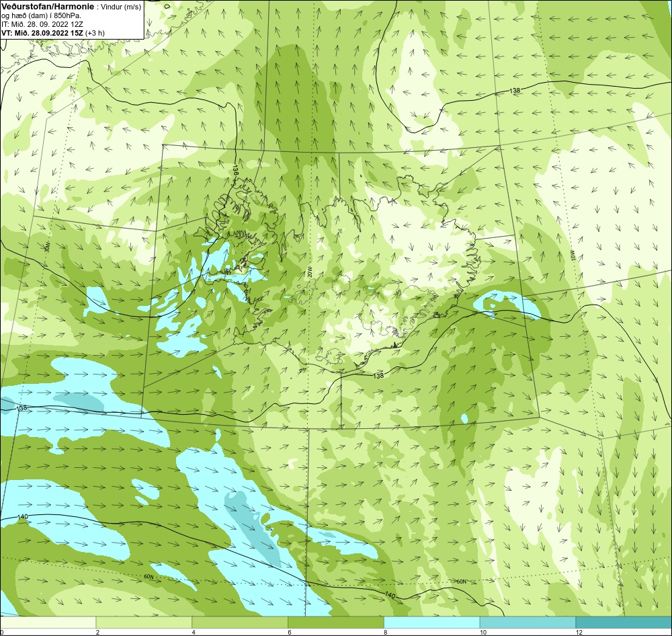Click legend tick value '6'
This screenshot has width=672, height=636.
tap(290, 632)
